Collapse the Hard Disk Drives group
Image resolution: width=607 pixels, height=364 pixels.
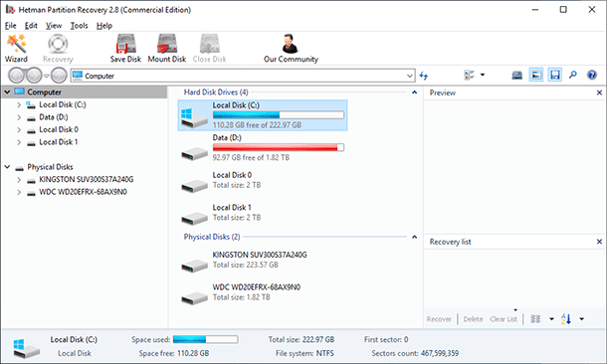(x=414, y=92)
